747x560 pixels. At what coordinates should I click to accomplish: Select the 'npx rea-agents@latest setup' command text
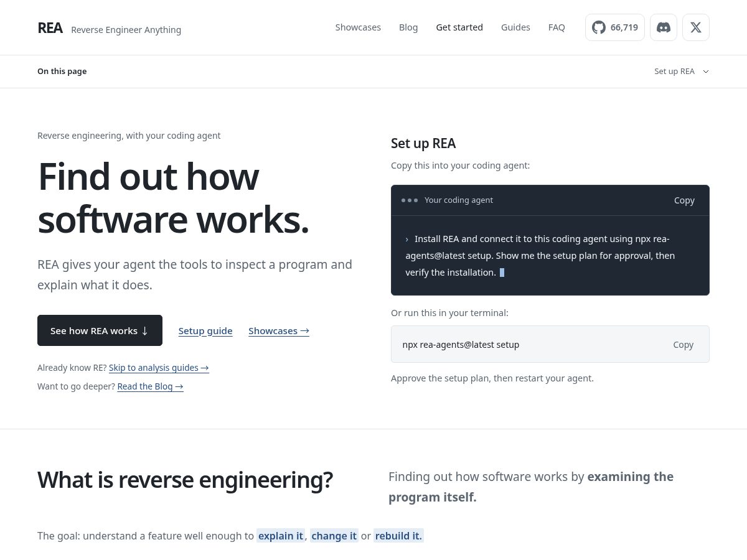(x=461, y=345)
